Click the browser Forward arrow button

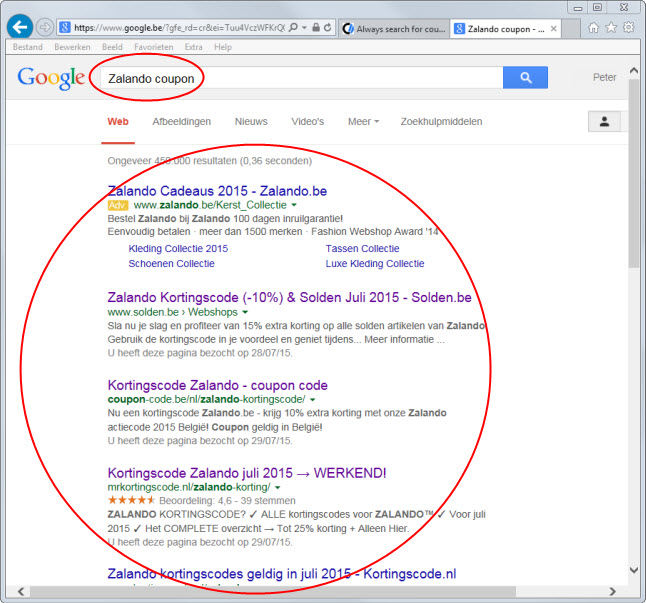point(44,28)
